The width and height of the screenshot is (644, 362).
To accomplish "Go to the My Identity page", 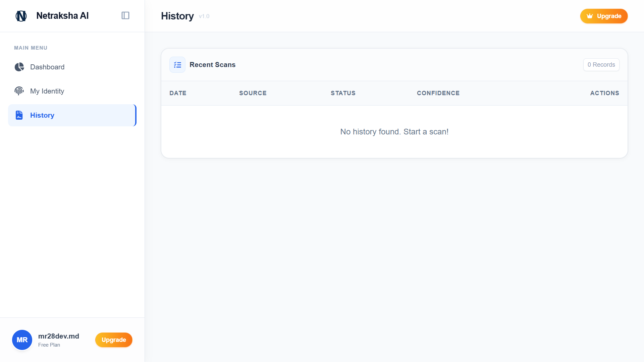I will (x=47, y=91).
